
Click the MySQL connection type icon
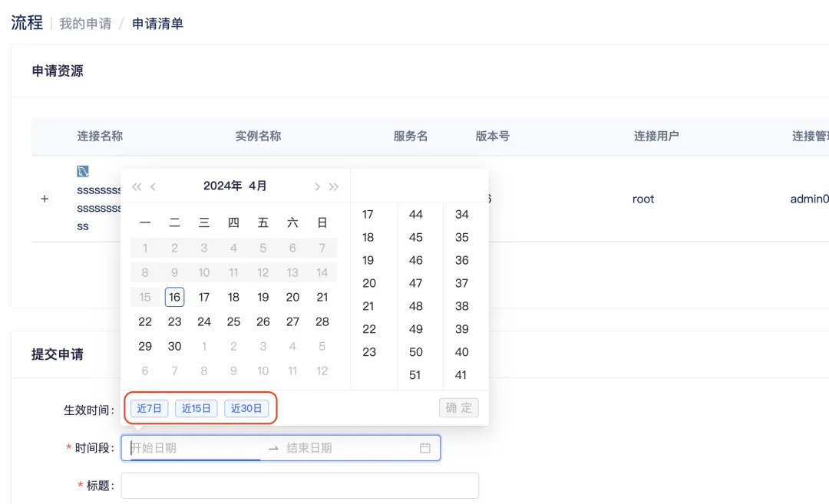point(83,171)
